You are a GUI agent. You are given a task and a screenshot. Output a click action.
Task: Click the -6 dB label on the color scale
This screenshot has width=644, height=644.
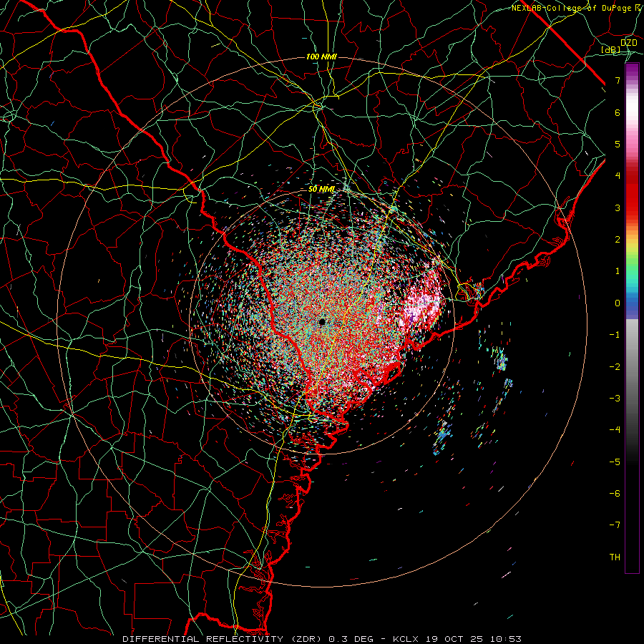click(615, 494)
